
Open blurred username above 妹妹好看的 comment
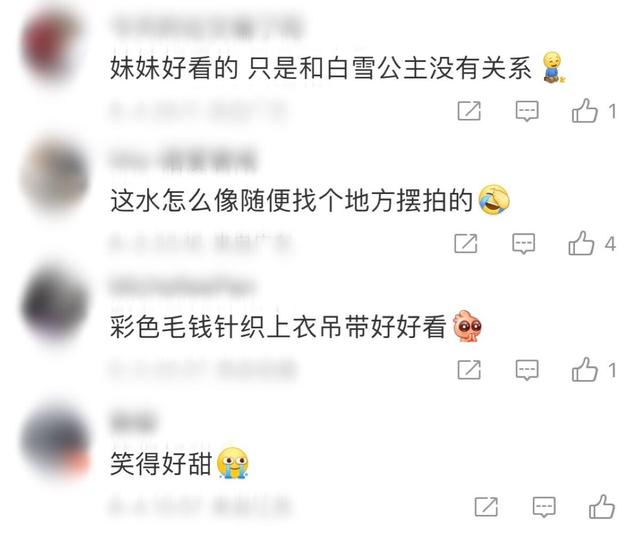click(x=206, y=29)
